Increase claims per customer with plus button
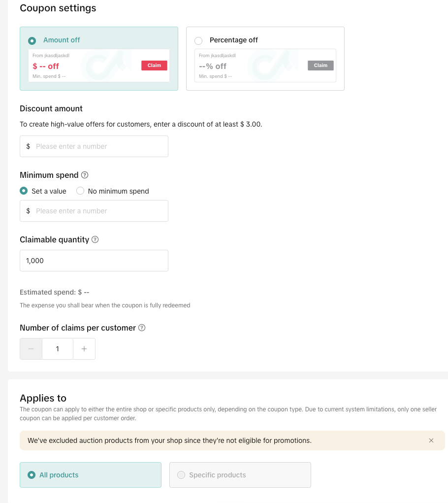448x503 pixels. pyautogui.click(x=84, y=349)
